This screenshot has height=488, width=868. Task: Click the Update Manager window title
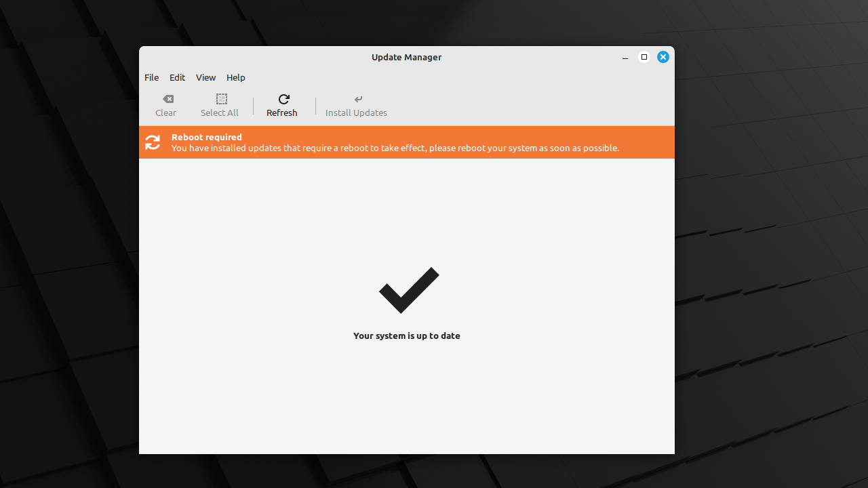click(406, 57)
